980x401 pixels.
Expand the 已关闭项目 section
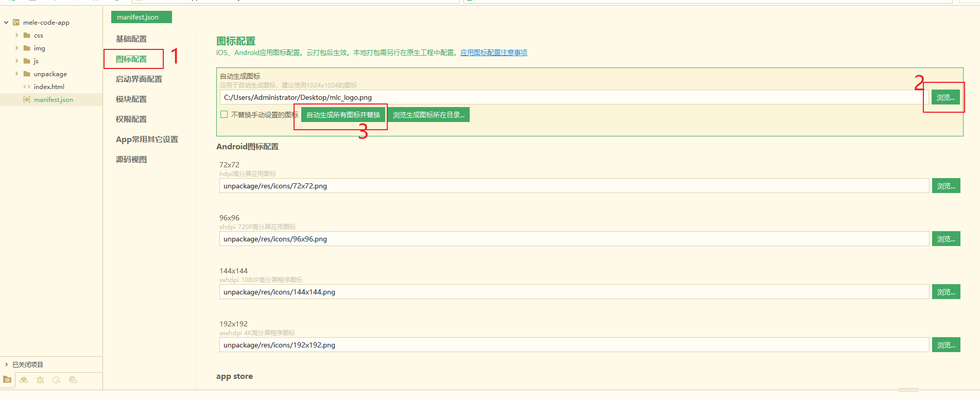point(6,364)
